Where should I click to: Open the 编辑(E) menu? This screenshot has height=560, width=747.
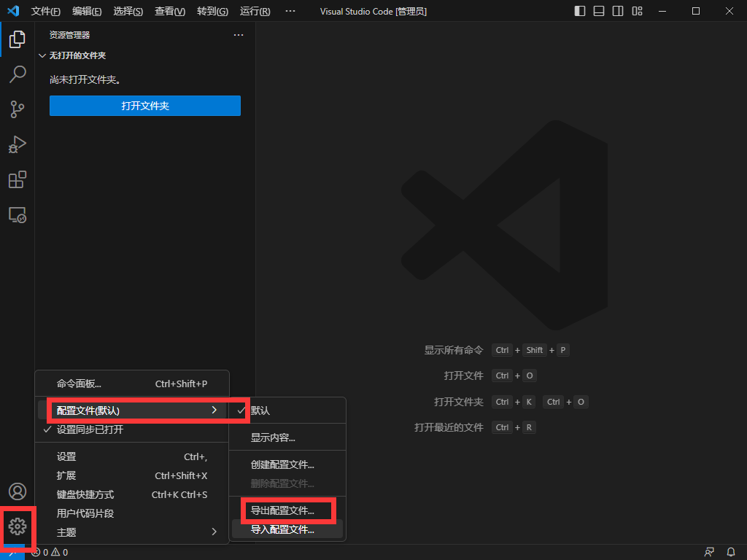tap(87, 11)
